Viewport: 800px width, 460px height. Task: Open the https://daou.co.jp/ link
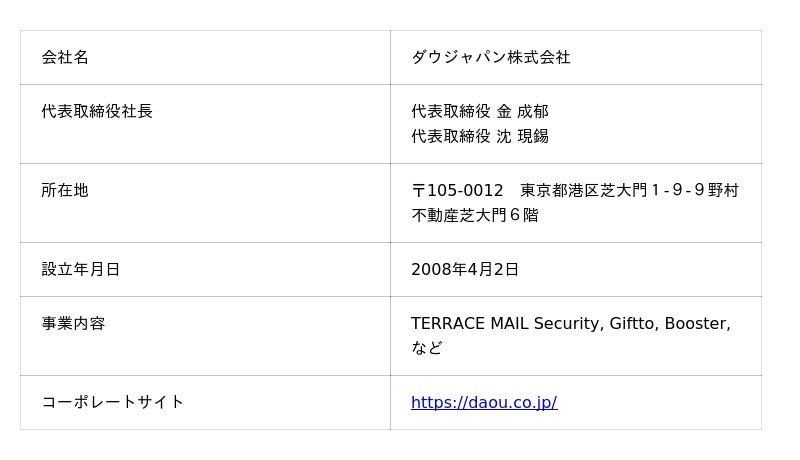tap(483, 403)
